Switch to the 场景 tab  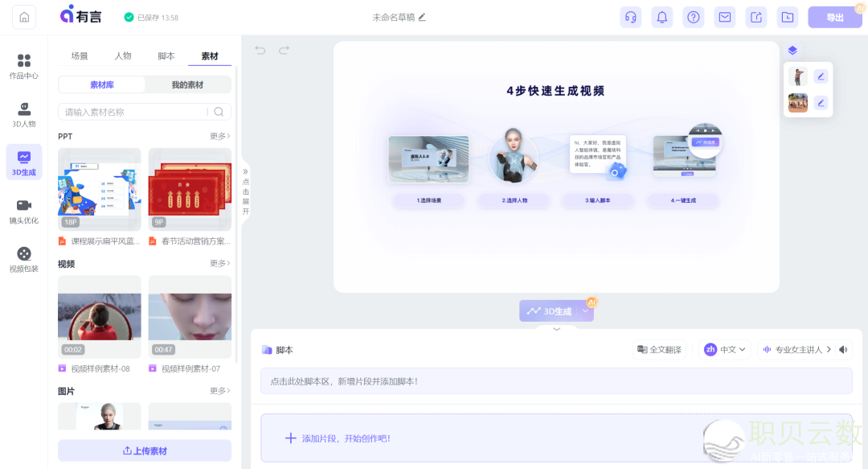click(79, 56)
